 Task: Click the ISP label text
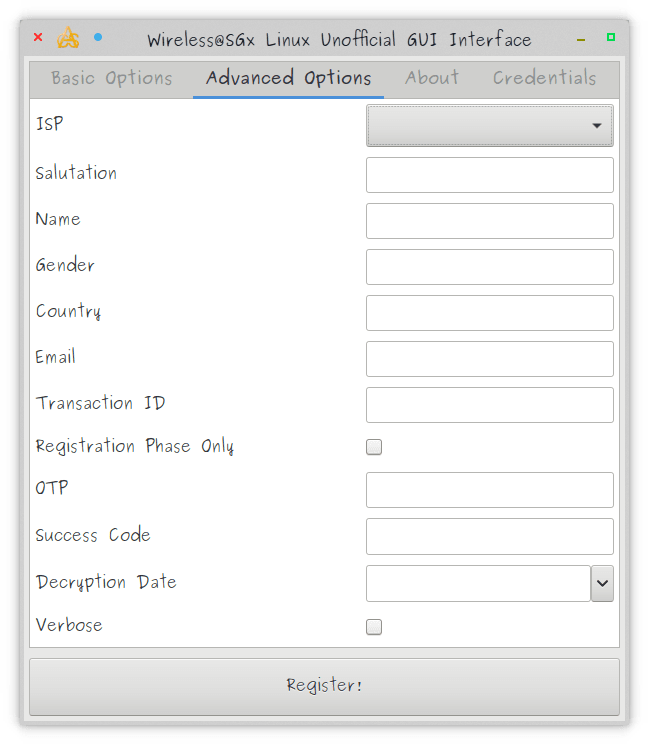(49, 124)
